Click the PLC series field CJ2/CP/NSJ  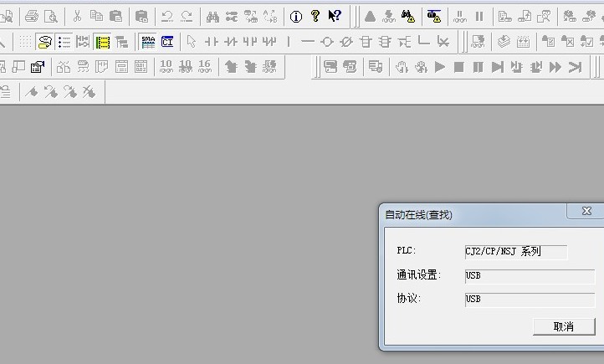pos(515,252)
